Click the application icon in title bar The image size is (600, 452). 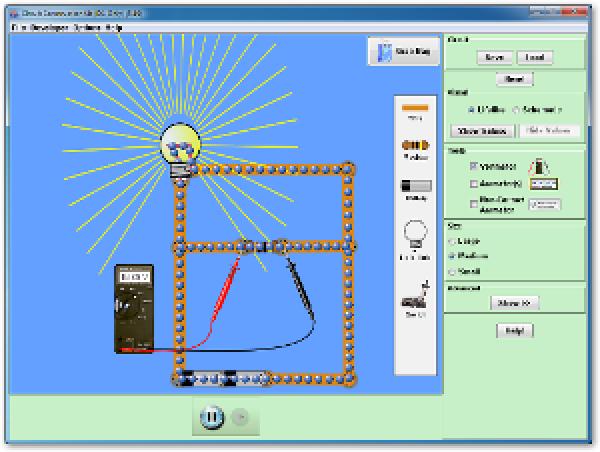click(x=15, y=14)
